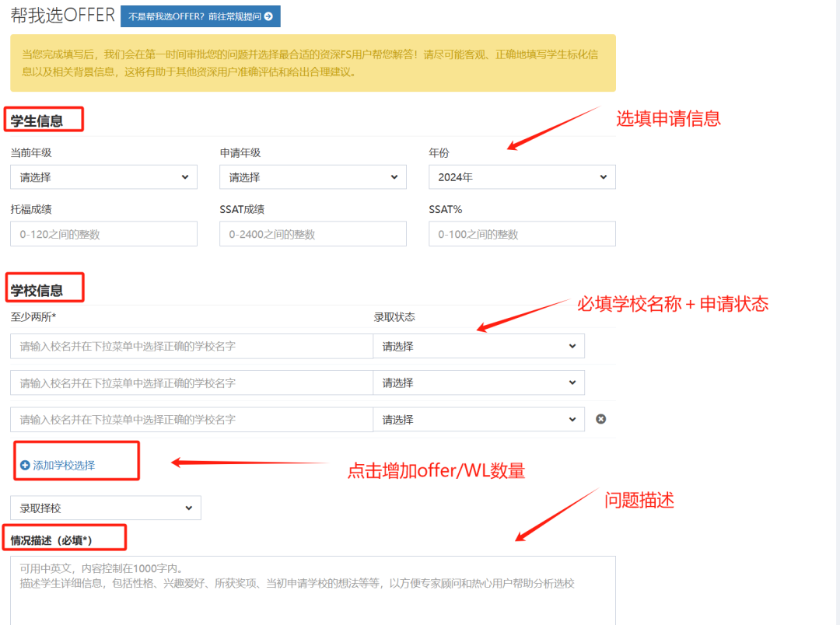This screenshot has width=840, height=625.
Task: Select the SSAT% percentile field
Action: pyautogui.click(x=522, y=234)
